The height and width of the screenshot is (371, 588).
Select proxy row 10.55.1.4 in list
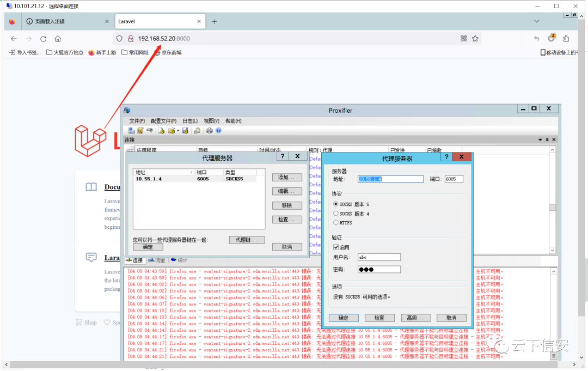(x=195, y=179)
